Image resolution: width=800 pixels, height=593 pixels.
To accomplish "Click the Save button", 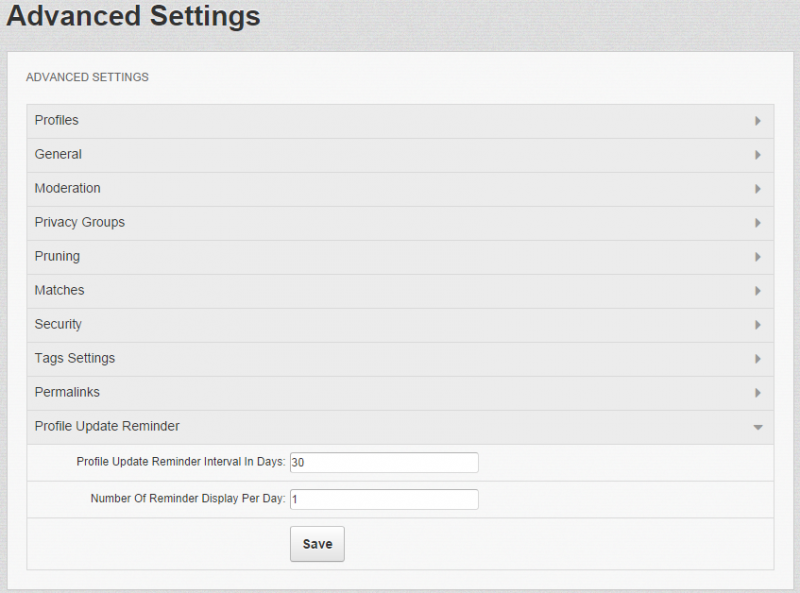I will 317,544.
